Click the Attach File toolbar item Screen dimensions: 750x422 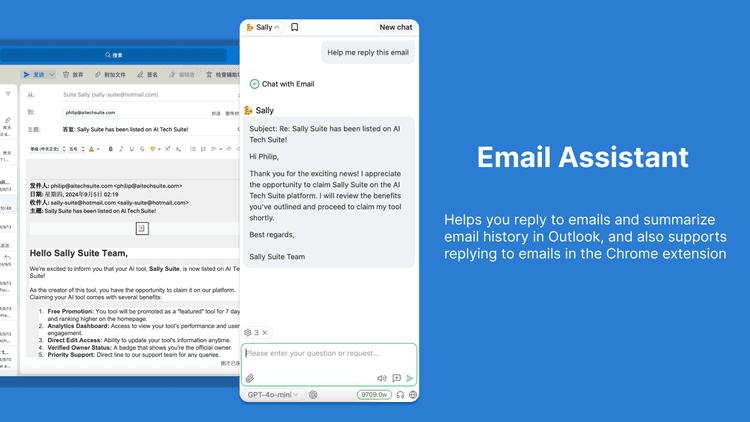(109, 75)
